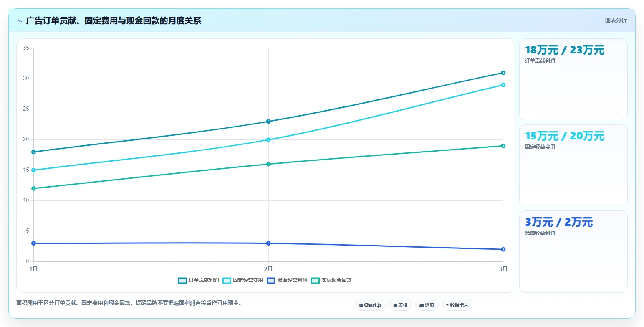Click the 表格 tag chip
The width and height of the screenshot is (644, 327).
[x=400, y=305]
